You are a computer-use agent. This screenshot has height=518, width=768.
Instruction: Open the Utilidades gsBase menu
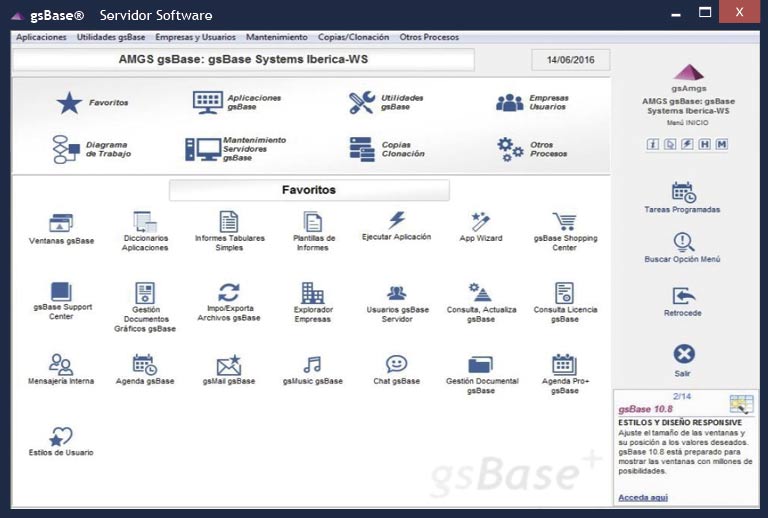pos(111,37)
